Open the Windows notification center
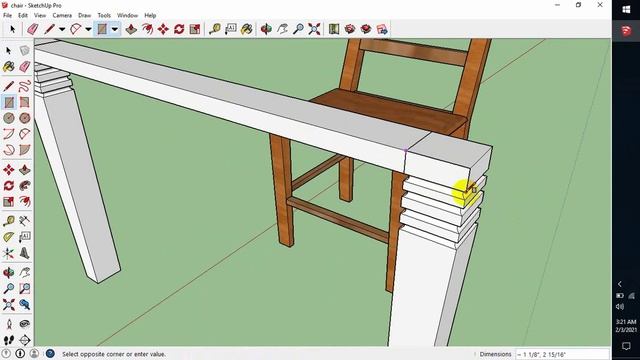640x360 pixels. click(626, 346)
